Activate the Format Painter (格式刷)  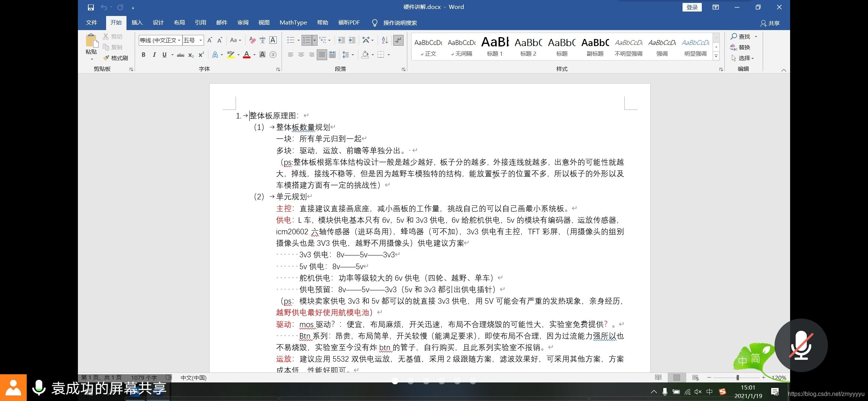(116, 58)
